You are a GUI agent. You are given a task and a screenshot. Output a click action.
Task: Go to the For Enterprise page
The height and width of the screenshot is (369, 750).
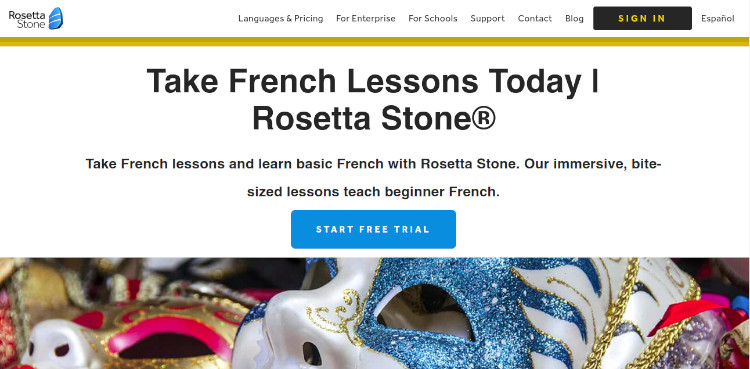[x=366, y=19]
